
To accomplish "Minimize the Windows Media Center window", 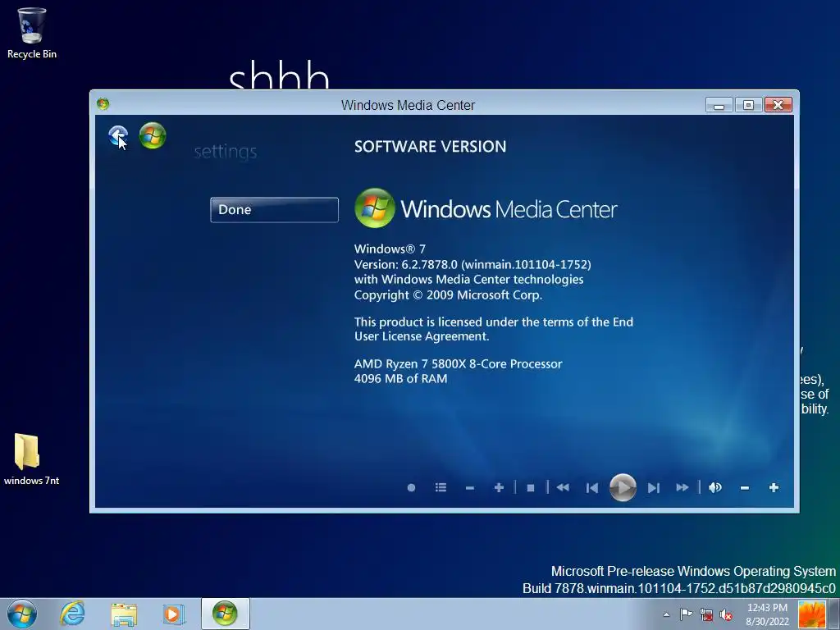I will click(x=719, y=105).
